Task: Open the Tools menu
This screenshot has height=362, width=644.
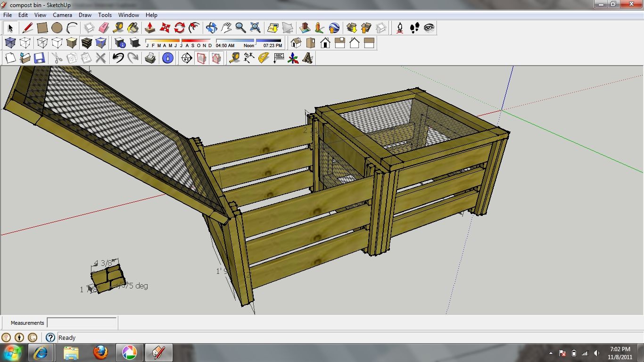Action: 105,15
